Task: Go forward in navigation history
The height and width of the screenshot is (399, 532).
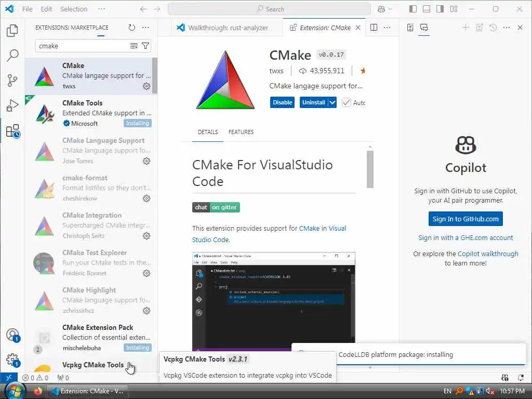Action: [x=157, y=9]
